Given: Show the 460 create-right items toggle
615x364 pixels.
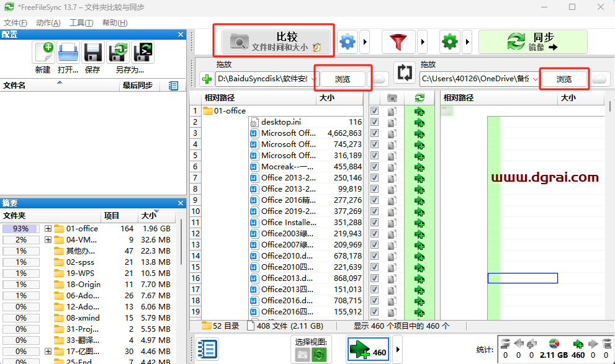Looking at the screenshot, I should pos(368,349).
